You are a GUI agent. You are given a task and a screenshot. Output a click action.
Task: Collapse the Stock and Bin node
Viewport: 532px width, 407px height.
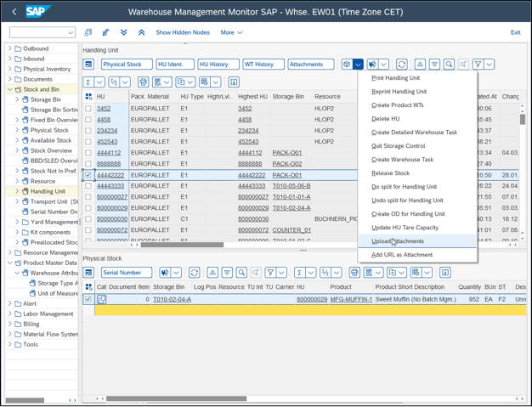click(10, 89)
